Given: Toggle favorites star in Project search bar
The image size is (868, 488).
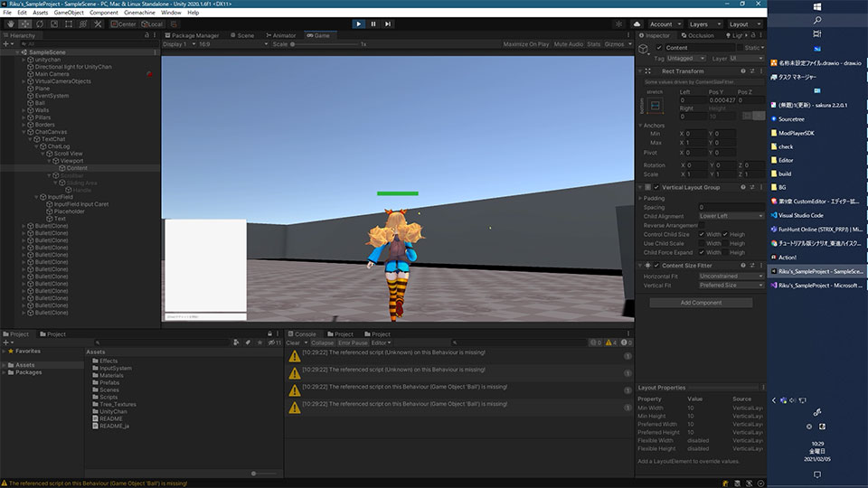Looking at the screenshot, I should click(259, 343).
